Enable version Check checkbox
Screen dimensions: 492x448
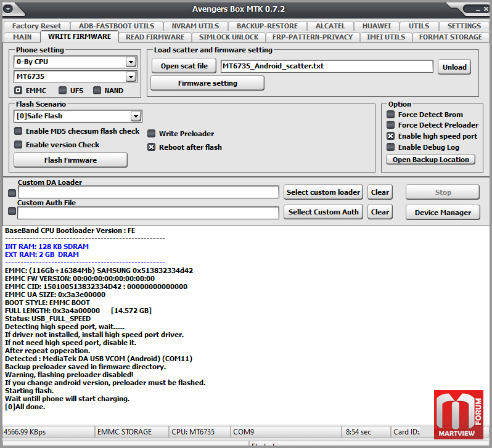coord(18,145)
